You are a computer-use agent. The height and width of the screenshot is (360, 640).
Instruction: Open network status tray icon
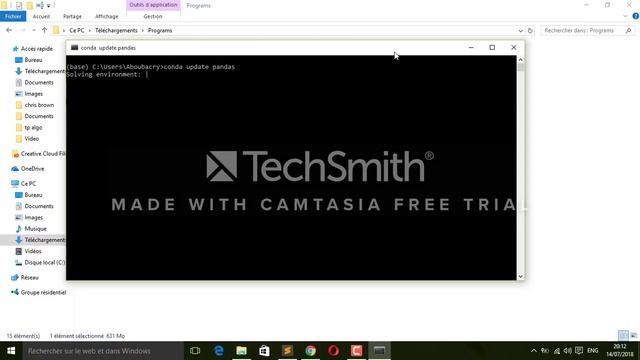(557, 351)
